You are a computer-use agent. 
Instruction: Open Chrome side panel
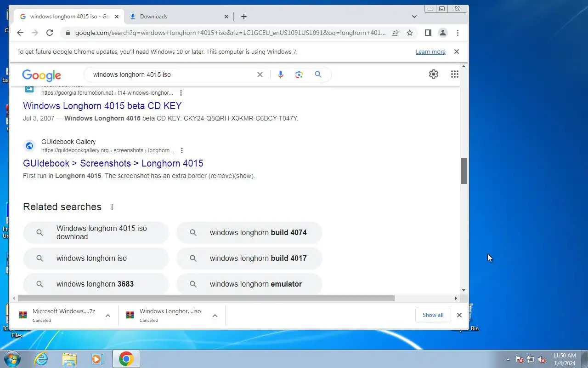pos(428,33)
